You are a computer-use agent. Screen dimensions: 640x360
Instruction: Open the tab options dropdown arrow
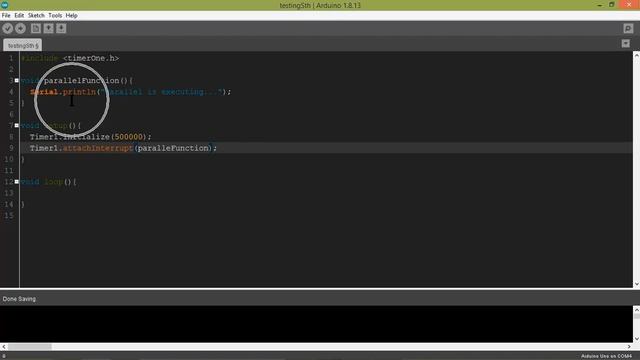tap(625, 43)
